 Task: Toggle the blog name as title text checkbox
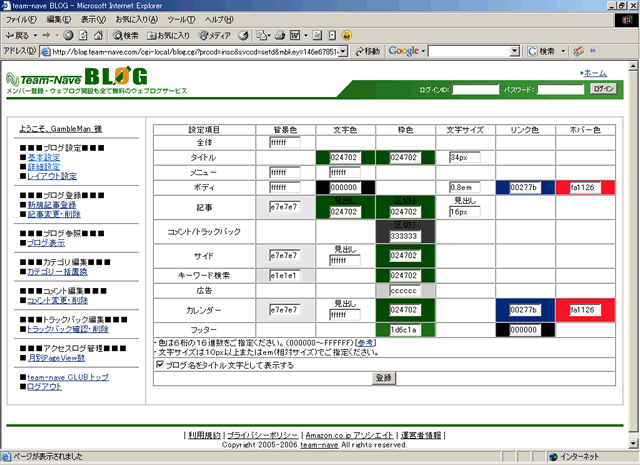[161, 365]
